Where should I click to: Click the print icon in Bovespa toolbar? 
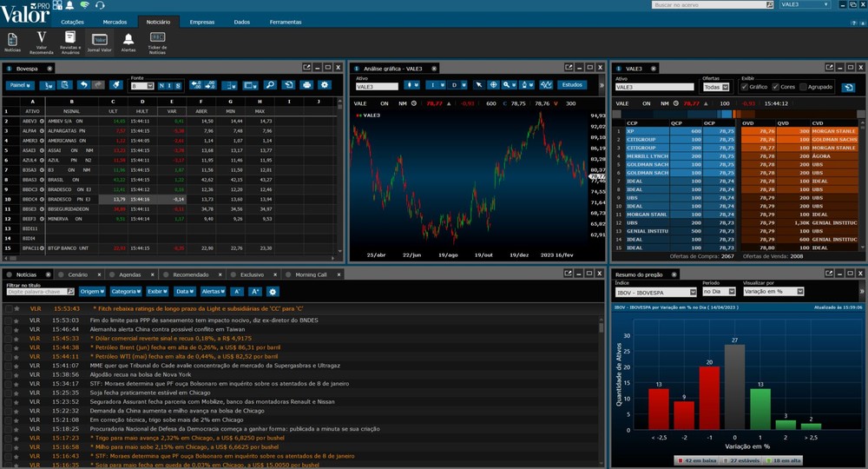pos(306,85)
